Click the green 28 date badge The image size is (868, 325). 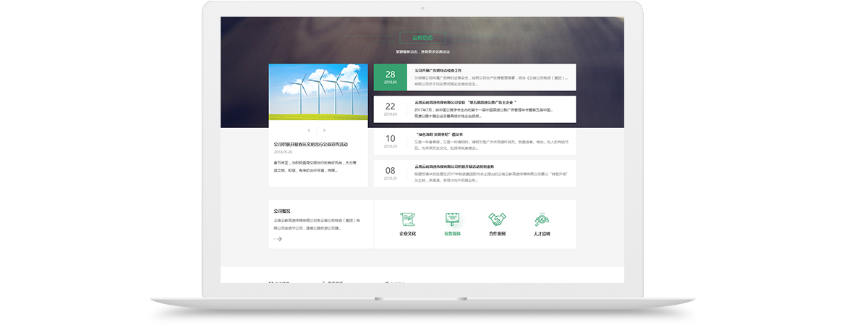[391, 77]
